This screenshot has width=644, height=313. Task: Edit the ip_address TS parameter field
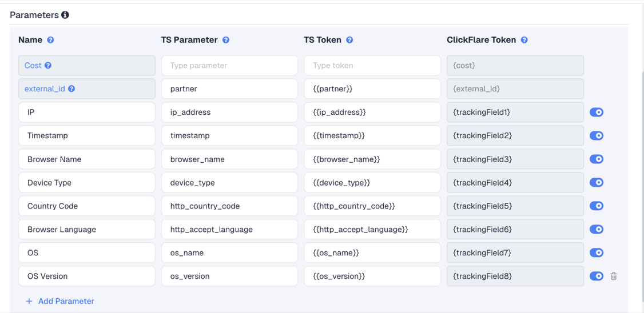point(229,112)
